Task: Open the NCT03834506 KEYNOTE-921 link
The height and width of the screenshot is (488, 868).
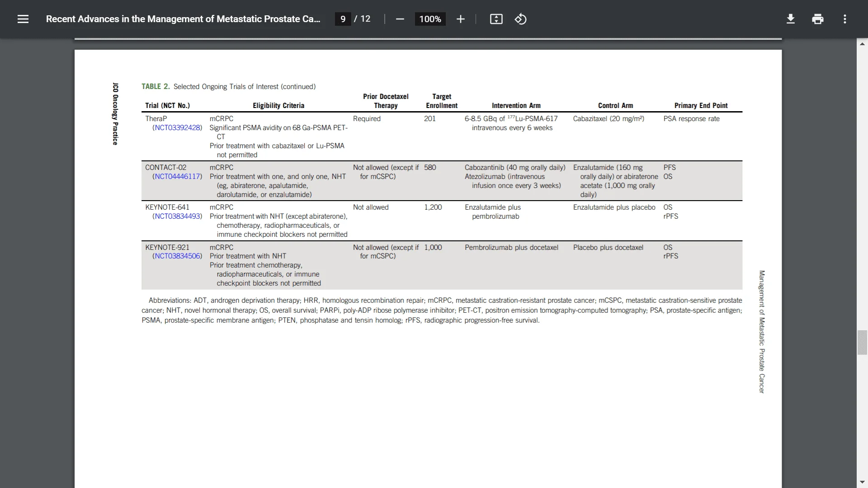Action: point(178,256)
